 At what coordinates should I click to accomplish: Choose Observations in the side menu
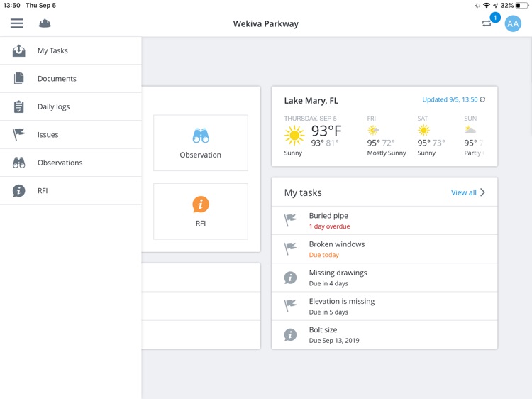point(70,163)
